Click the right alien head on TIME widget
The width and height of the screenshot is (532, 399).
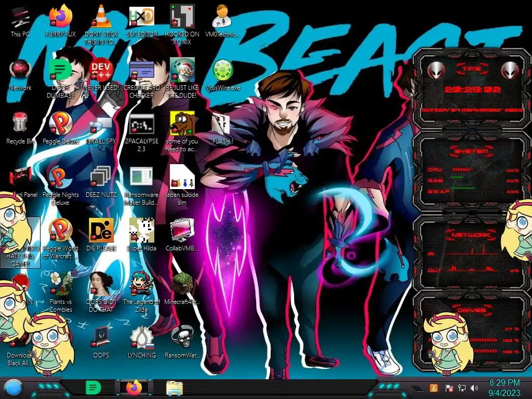click(510, 71)
